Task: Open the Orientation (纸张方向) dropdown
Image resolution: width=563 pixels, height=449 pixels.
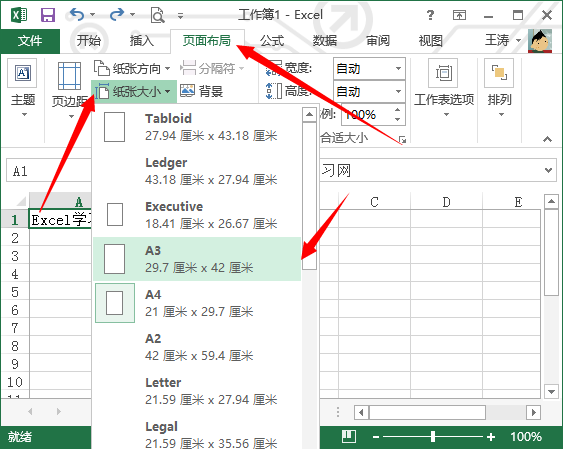Action: pyautogui.click(x=132, y=68)
